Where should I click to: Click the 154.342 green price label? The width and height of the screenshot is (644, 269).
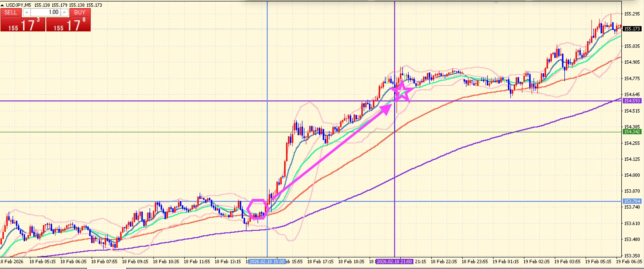(x=632, y=132)
